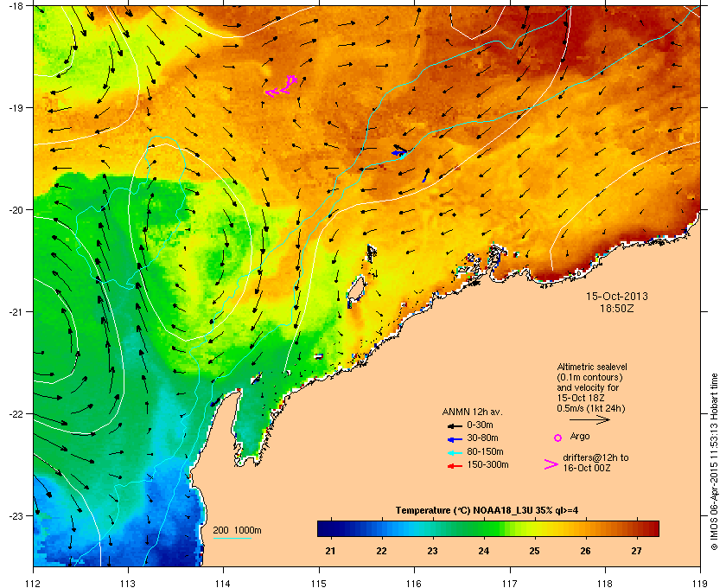Click the dark blue 21°C end of colorbar
The height and width of the screenshot is (588, 726).
(x=329, y=528)
